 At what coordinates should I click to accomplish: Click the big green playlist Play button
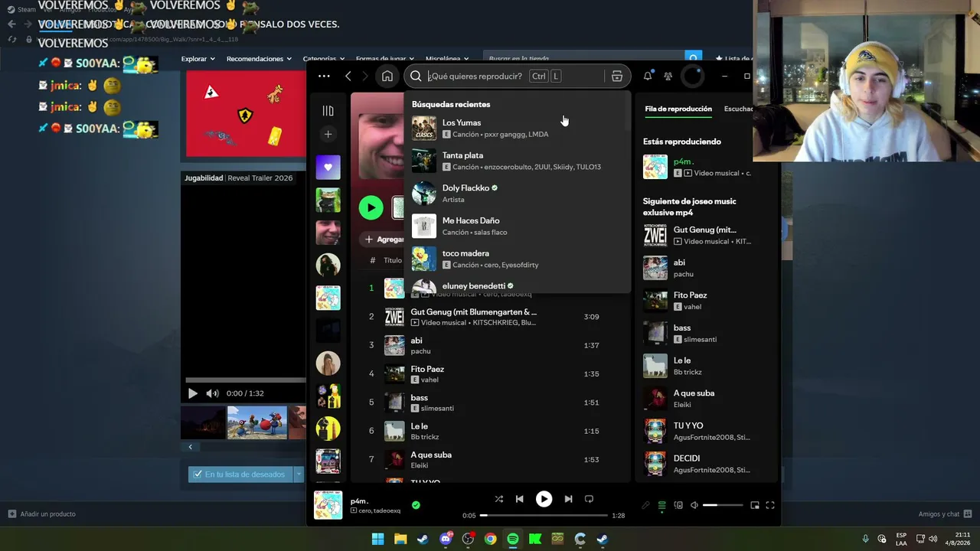(371, 207)
